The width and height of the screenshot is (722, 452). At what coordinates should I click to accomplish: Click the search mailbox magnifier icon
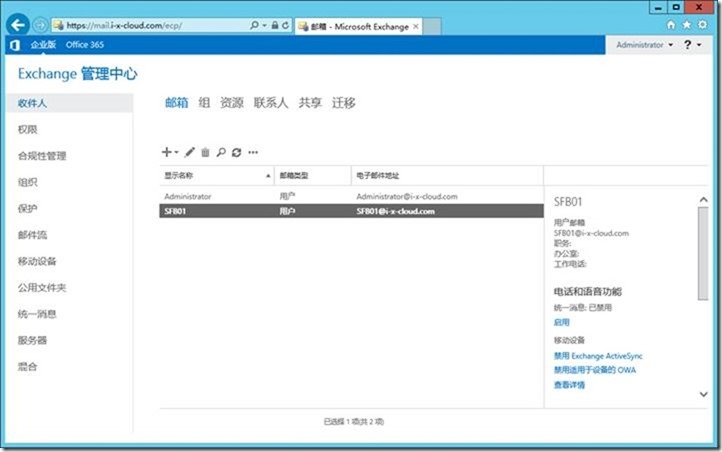[x=221, y=152]
